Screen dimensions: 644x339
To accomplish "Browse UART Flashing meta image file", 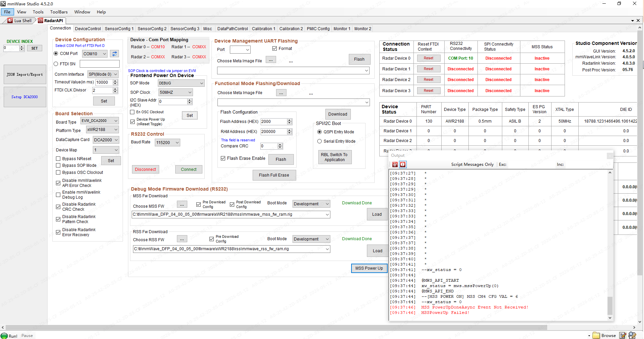I will [x=271, y=60].
